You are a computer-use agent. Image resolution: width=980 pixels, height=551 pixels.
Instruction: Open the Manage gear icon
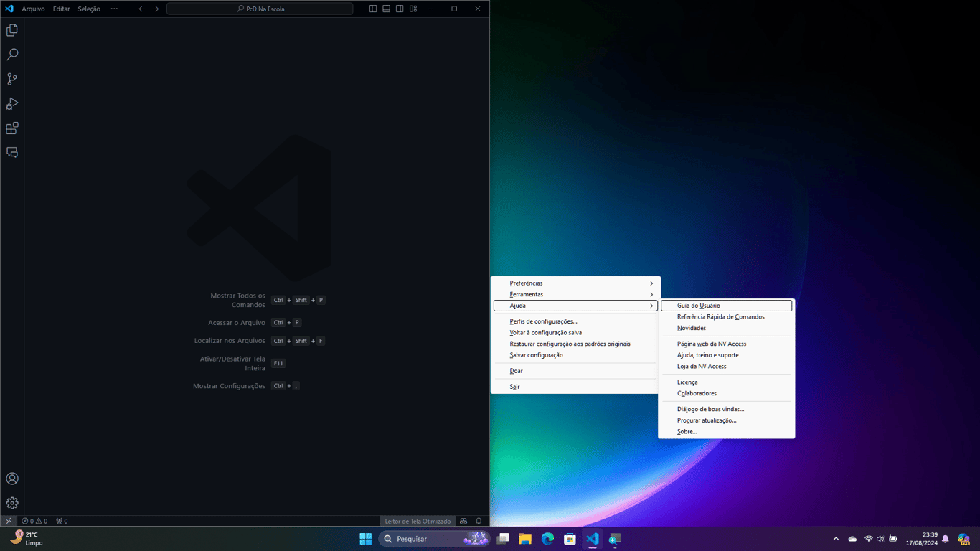12,503
